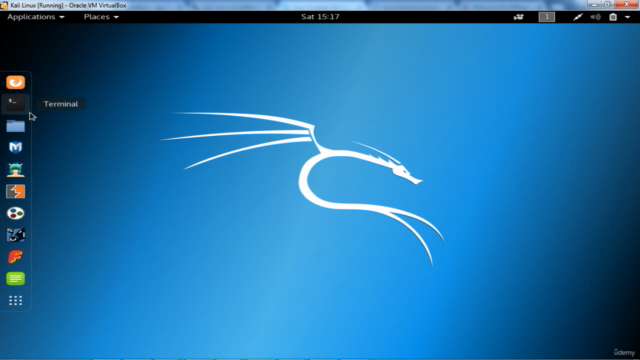Click the volume speaker icon
Viewport: 640px width, 360px height.
[x=596, y=17]
